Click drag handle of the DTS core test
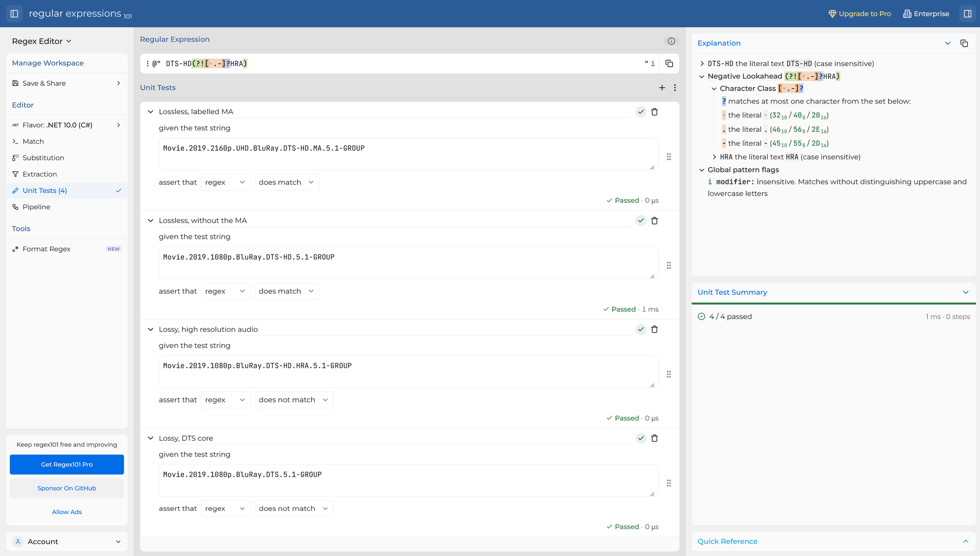 [669, 483]
